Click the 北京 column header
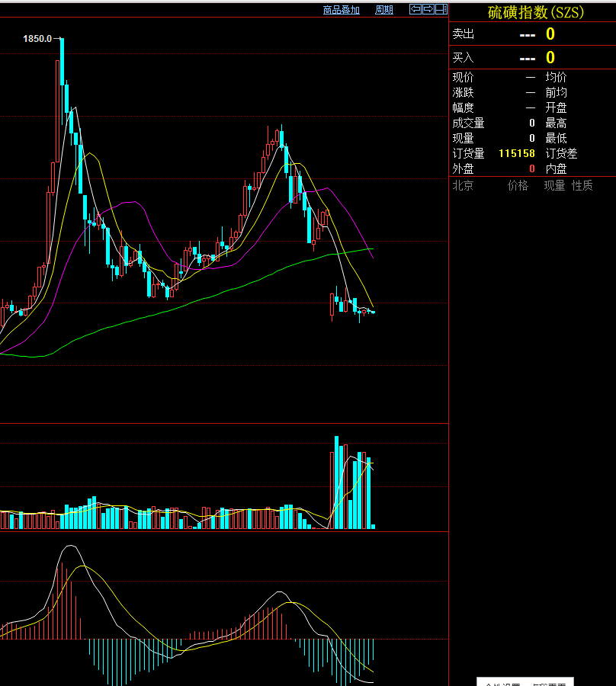Viewport: 616px width, 686px height. click(463, 185)
